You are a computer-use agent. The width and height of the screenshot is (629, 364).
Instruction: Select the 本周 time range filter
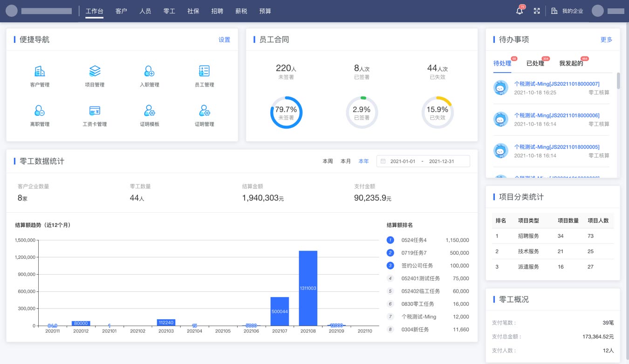coord(328,162)
